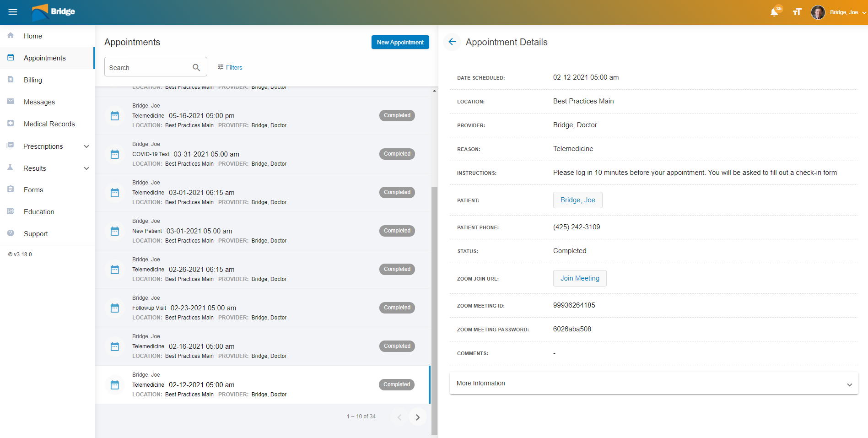Go to next page of appointments
868x438 pixels.
pyautogui.click(x=417, y=417)
